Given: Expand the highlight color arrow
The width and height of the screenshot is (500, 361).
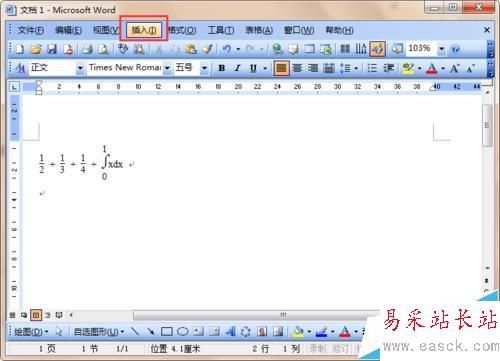Looking at the screenshot, I should point(419,68).
